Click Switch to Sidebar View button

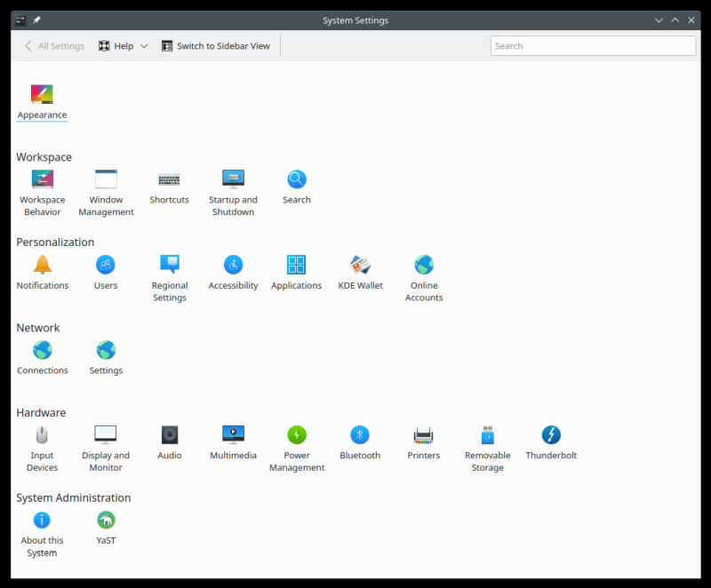pyautogui.click(x=216, y=46)
